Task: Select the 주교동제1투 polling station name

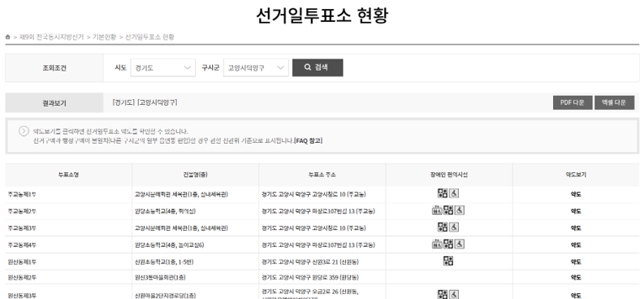Action: (22, 195)
